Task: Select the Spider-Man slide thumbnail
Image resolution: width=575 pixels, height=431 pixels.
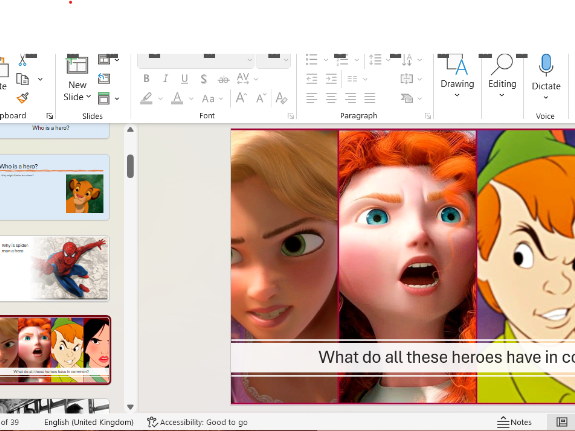Action: coord(54,268)
